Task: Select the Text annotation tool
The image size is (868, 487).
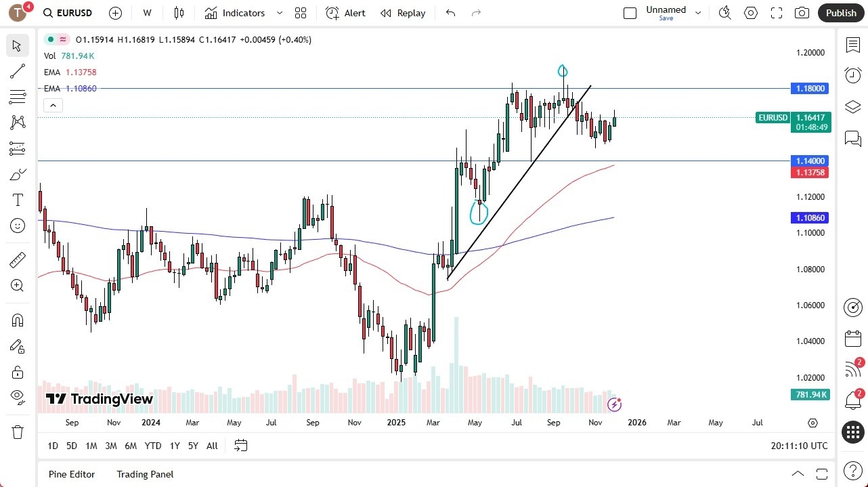Action: click(x=17, y=199)
